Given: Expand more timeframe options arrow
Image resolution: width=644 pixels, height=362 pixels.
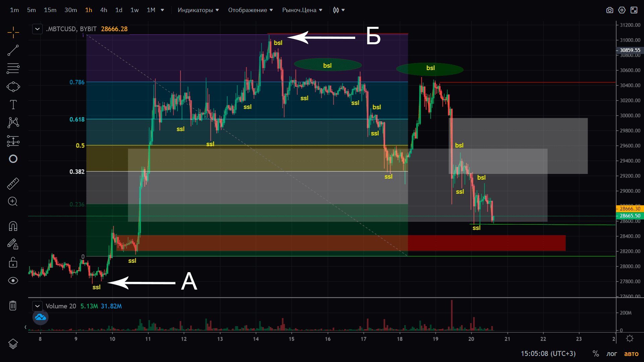Looking at the screenshot, I should 162,10.
